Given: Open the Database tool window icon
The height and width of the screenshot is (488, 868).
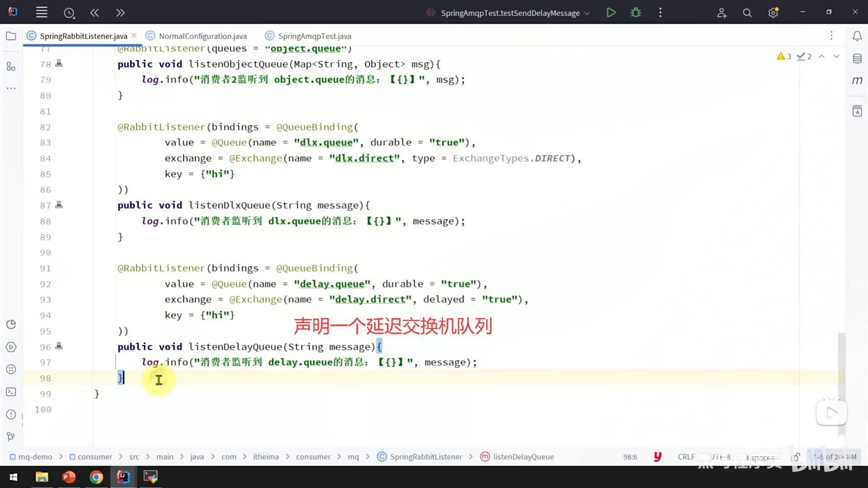Looking at the screenshot, I should click(857, 58).
